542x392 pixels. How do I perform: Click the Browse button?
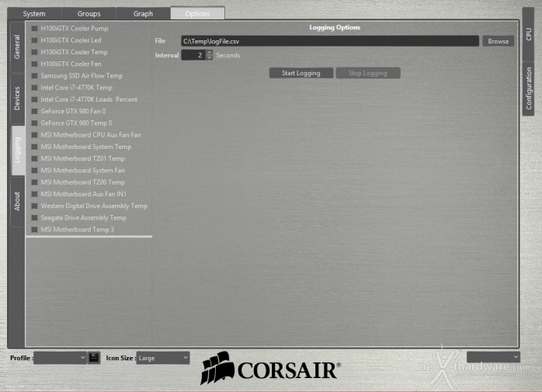click(498, 41)
